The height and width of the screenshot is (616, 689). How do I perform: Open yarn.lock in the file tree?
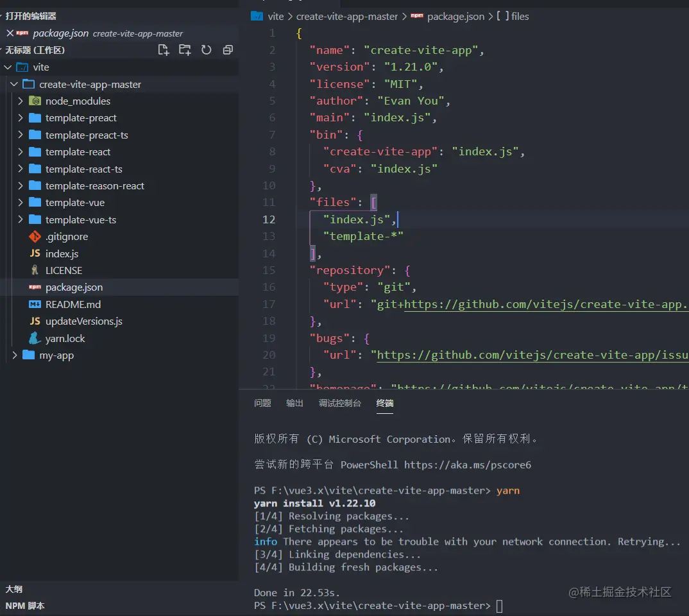coord(65,338)
